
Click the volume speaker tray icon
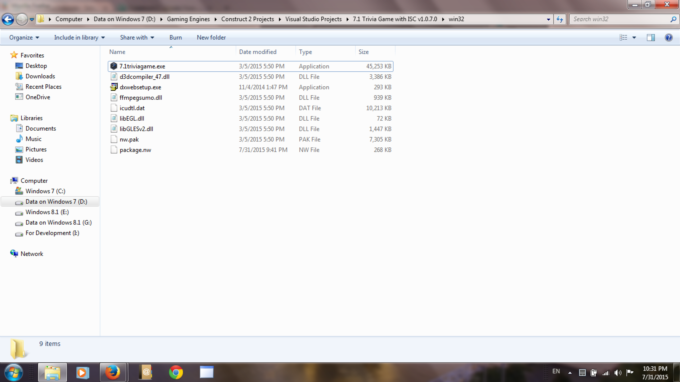[x=618, y=373]
